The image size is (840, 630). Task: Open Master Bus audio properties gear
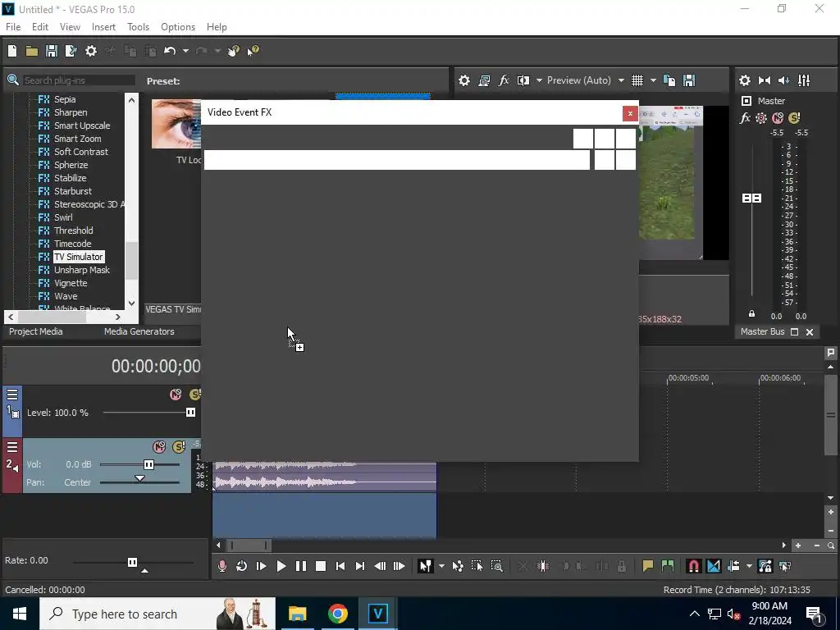tap(745, 80)
